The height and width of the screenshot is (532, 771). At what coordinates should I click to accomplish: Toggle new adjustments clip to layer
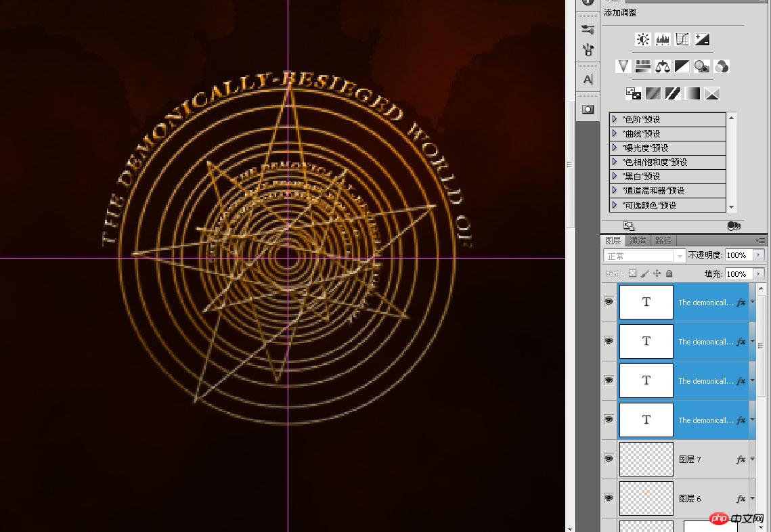click(x=734, y=225)
